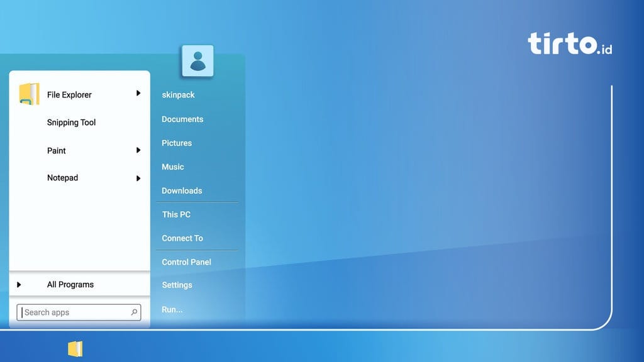This screenshot has width=644, height=362.
Task: Open File Explorer from the Start menu
Action: (x=69, y=94)
